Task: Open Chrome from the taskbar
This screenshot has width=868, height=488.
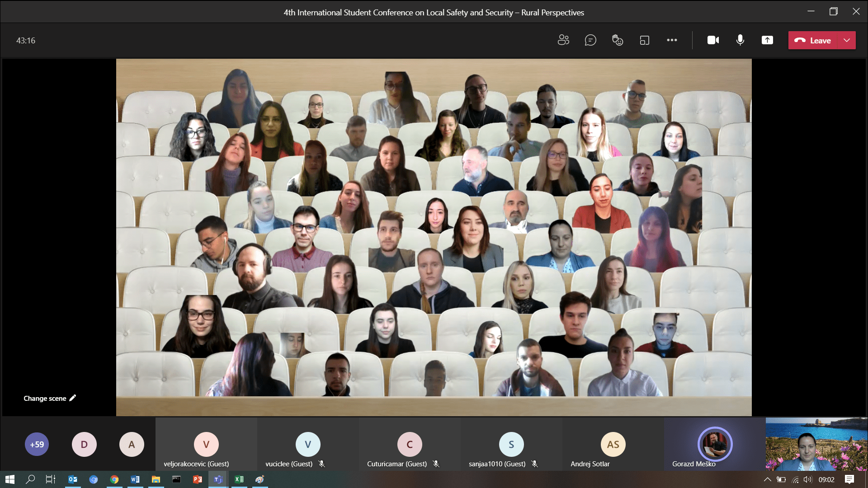Action: [114, 479]
